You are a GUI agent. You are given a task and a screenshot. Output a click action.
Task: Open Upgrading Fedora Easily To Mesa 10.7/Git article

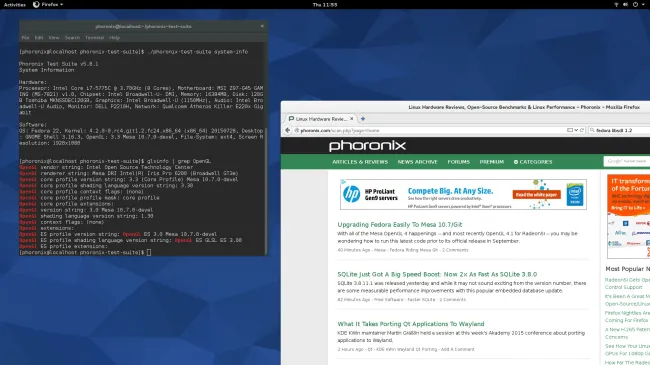point(400,224)
